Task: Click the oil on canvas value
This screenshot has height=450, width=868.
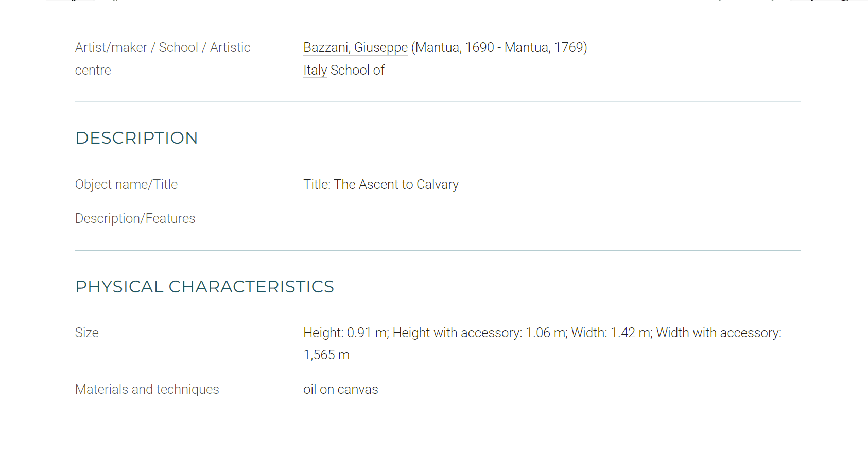Action: point(340,389)
